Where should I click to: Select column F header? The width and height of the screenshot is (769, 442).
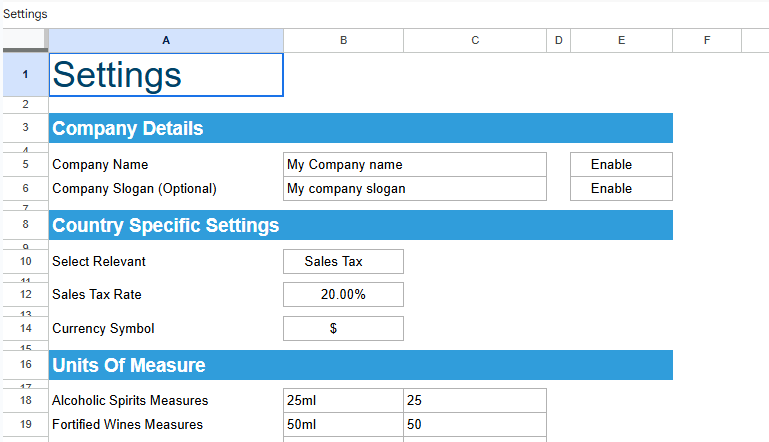click(x=706, y=40)
